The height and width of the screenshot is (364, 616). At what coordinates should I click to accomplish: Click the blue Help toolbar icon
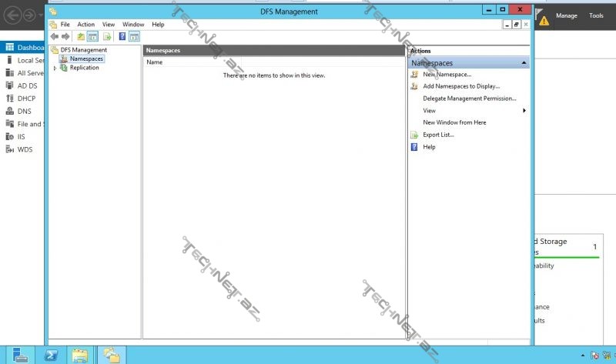(122, 36)
